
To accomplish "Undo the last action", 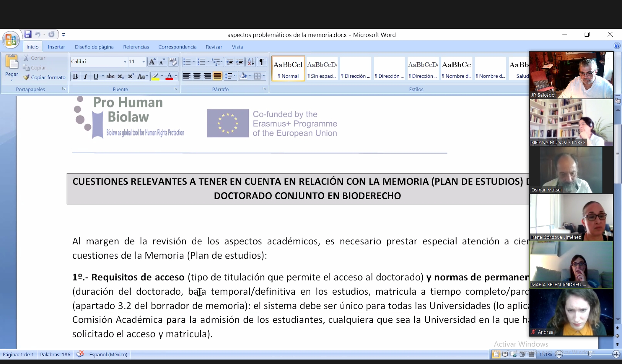I will 37,34.
